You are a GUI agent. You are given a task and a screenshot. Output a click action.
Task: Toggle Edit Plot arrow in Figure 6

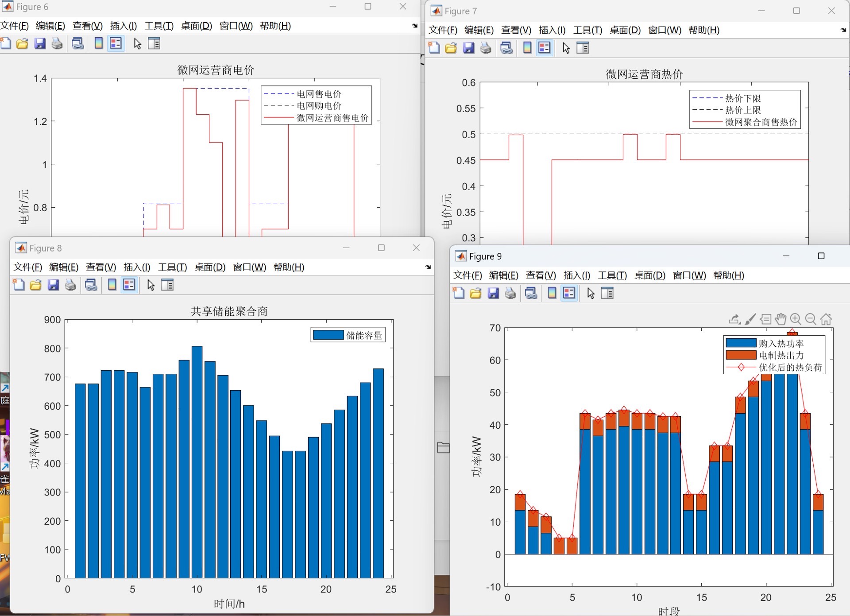[137, 43]
